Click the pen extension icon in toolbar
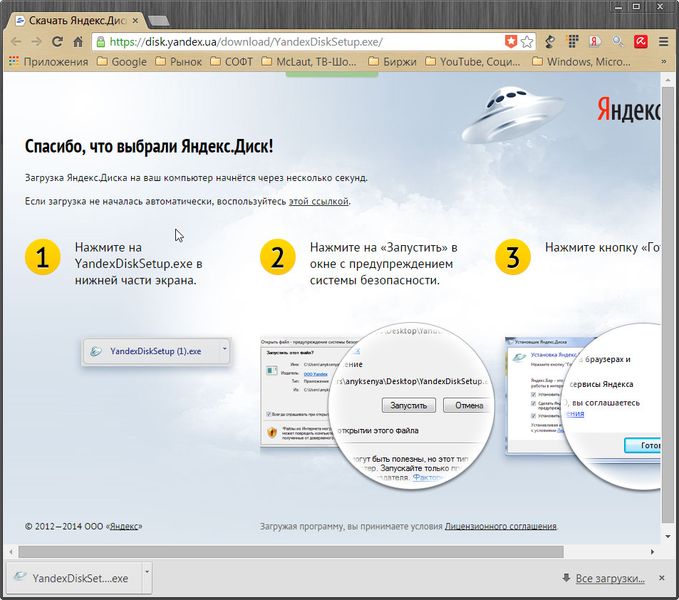Screen dimensions: 679x600 (x=550, y=42)
